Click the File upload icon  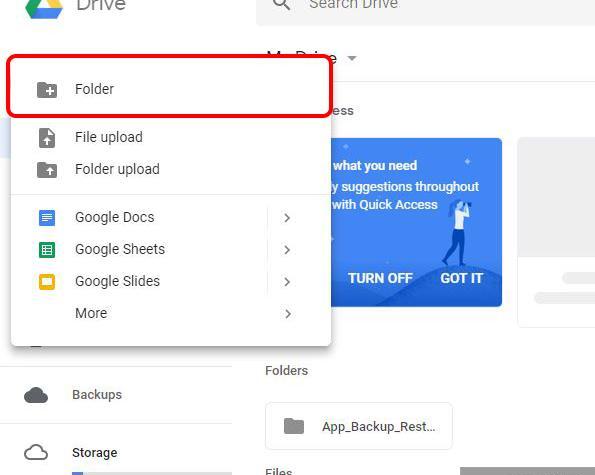pyautogui.click(x=47, y=138)
